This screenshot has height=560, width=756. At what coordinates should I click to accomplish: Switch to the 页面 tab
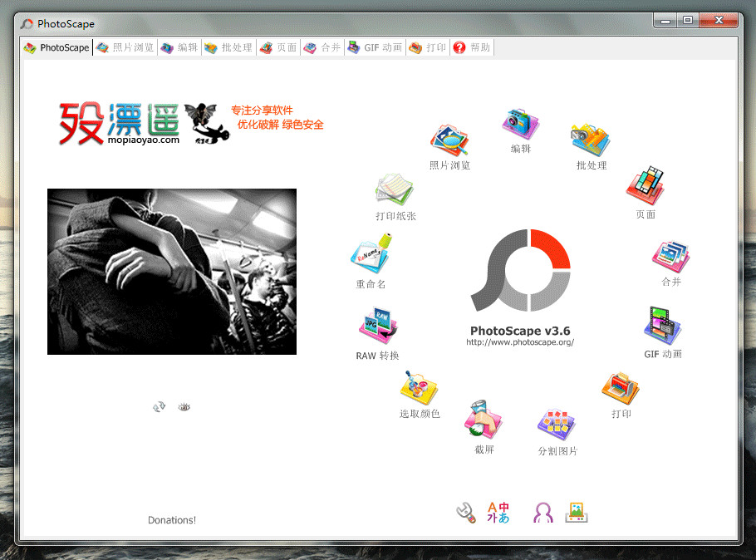[x=278, y=47]
